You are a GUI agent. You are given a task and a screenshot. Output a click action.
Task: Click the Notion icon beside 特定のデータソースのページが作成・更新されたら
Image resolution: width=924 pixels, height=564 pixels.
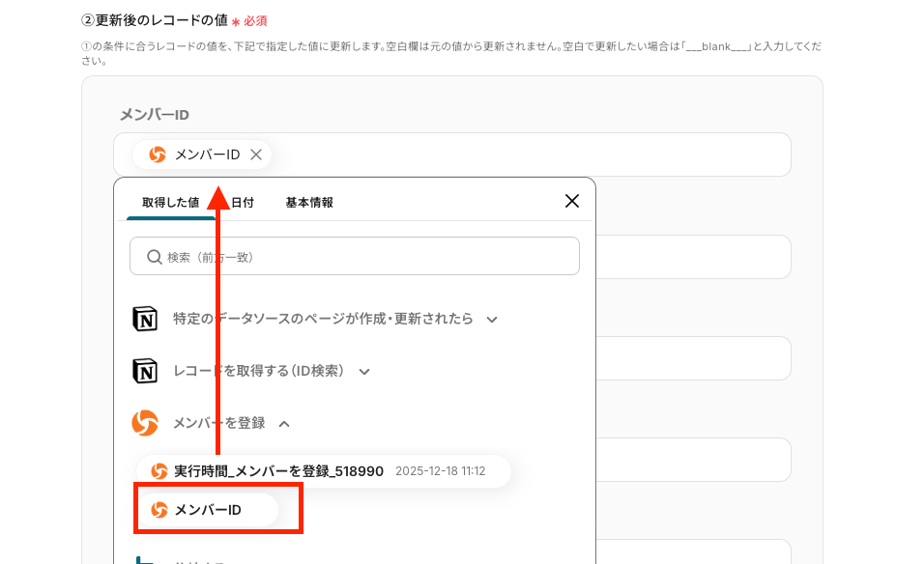point(145,319)
